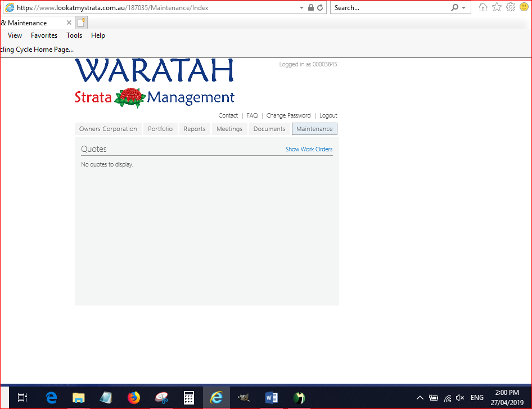This screenshot has height=409, width=532.
Task: Open the View menu
Action: 15,35
